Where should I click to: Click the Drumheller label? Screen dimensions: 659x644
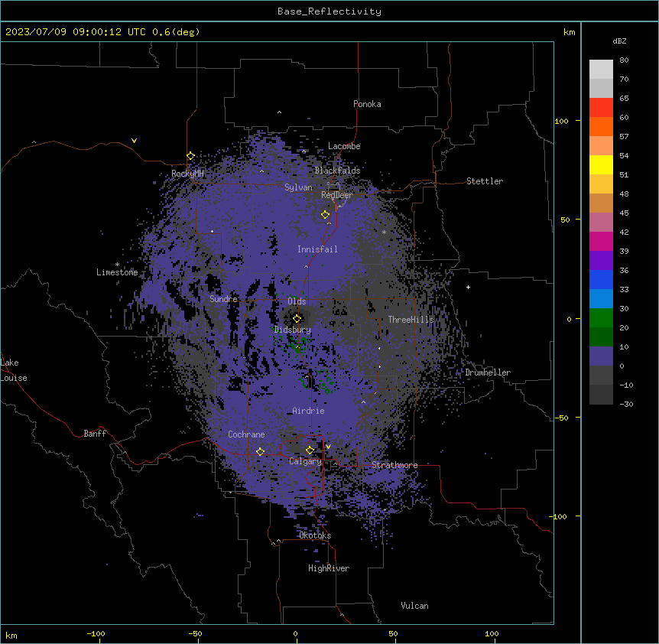coord(488,372)
